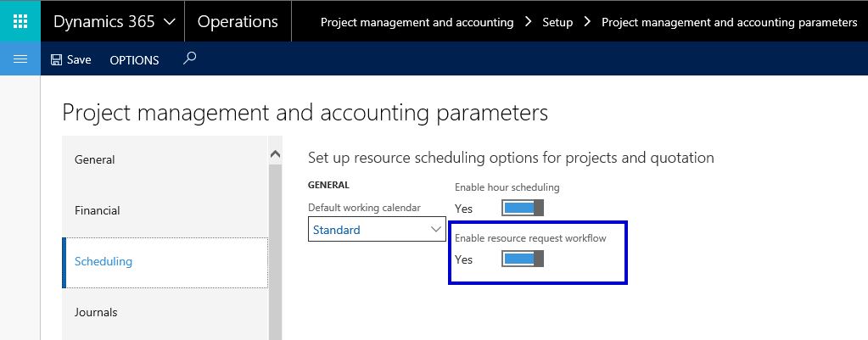Viewport: 868px width, 340px height.
Task: Click Project management and accounting parameters breadcrumb
Action: [729, 22]
